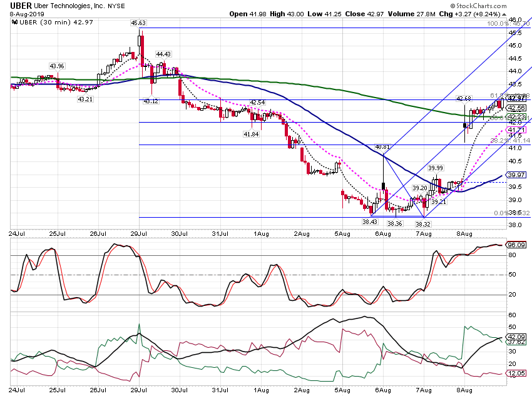Click the Low 41.25 value in the header
Screen dimensions: 532x396
pyautogui.click(x=324, y=14)
